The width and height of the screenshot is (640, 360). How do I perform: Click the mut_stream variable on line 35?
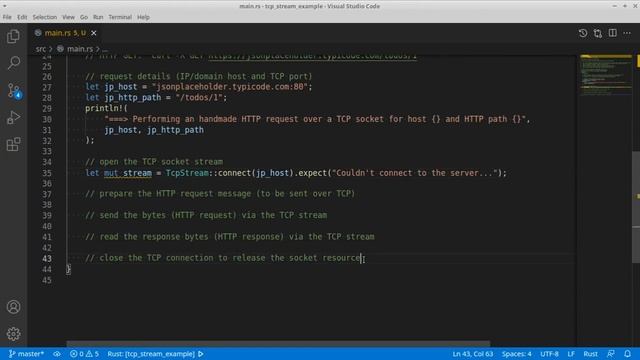coord(128,173)
